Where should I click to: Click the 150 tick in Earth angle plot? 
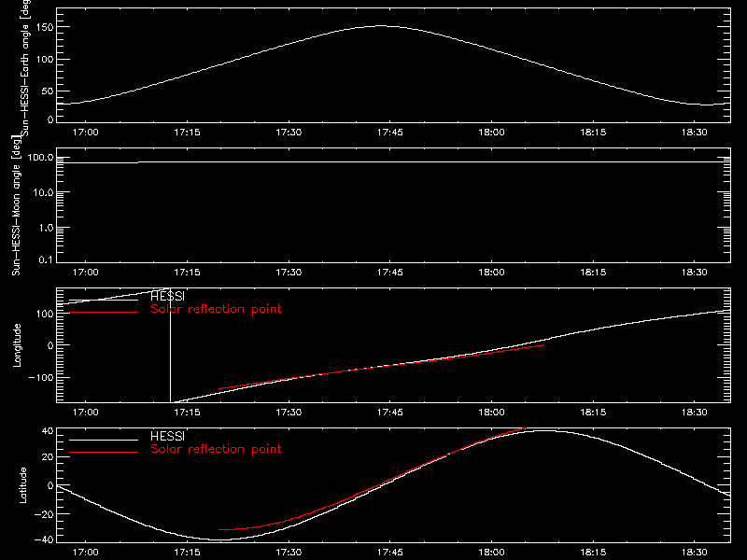(x=45, y=27)
